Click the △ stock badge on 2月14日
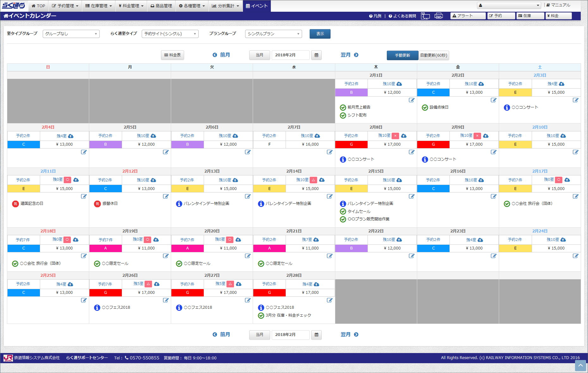Screen dimensions: 588x373 [x=313, y=180]
